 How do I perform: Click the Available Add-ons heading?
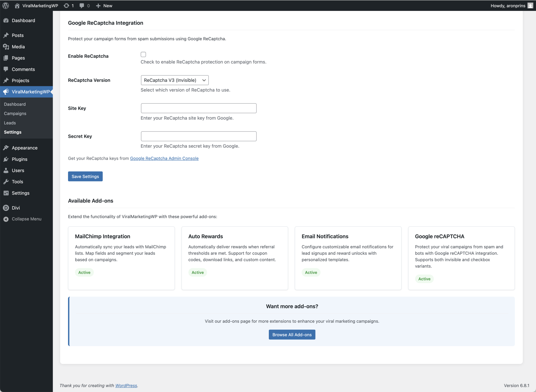[x=91, y=201]
